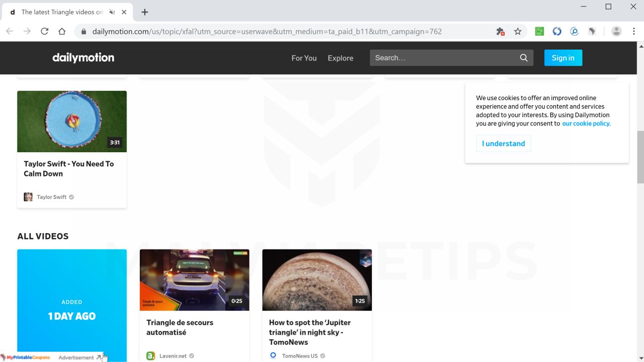This screenshot has height=362, width=644.
Task: Open Triangle de secours automatisé video title
Action: tap(180, 327)
